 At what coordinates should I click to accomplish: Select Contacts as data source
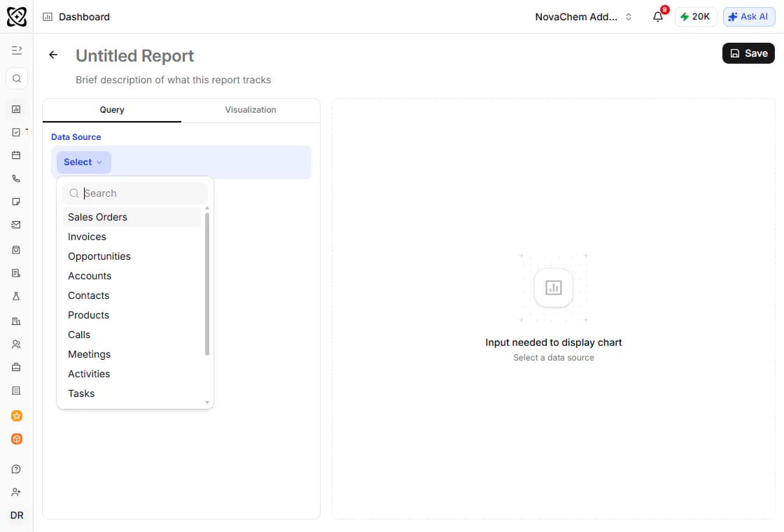(x=132, y=295)
